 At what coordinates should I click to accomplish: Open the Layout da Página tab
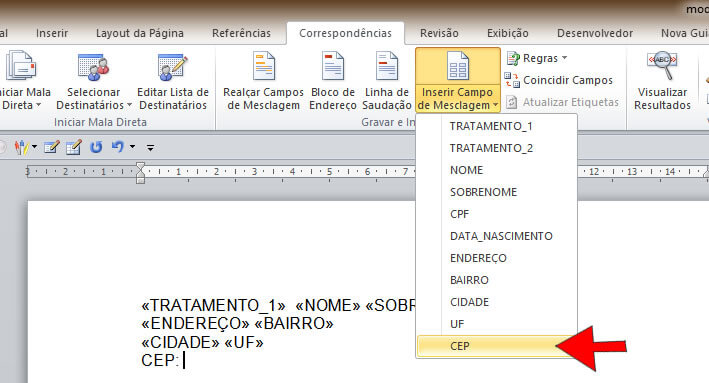[140, 33]
